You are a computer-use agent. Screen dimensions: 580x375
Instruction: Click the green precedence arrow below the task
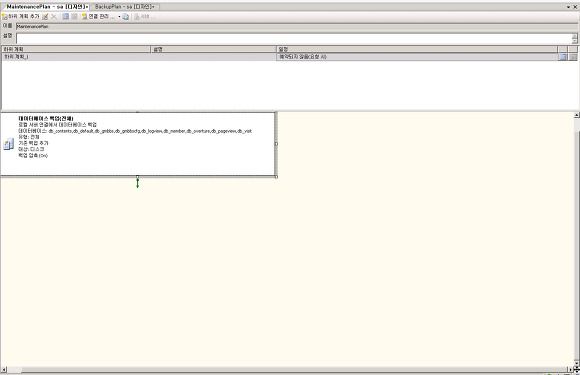point(138,183)
